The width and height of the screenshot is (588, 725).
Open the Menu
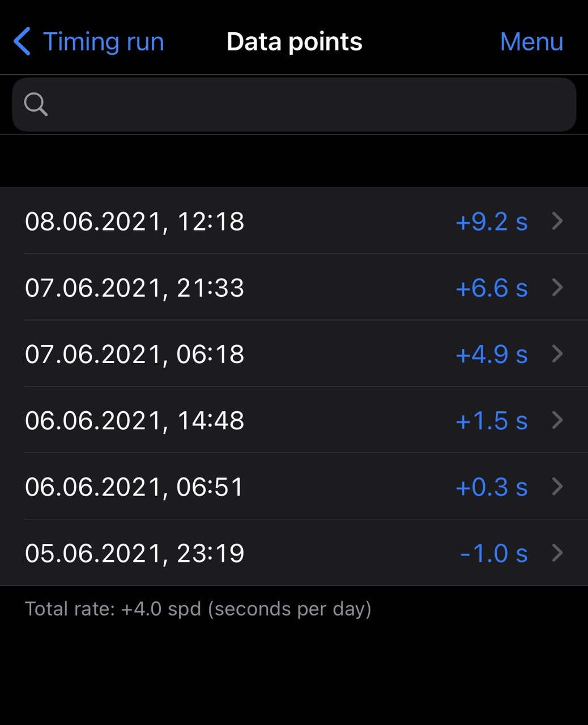[531, 42]
